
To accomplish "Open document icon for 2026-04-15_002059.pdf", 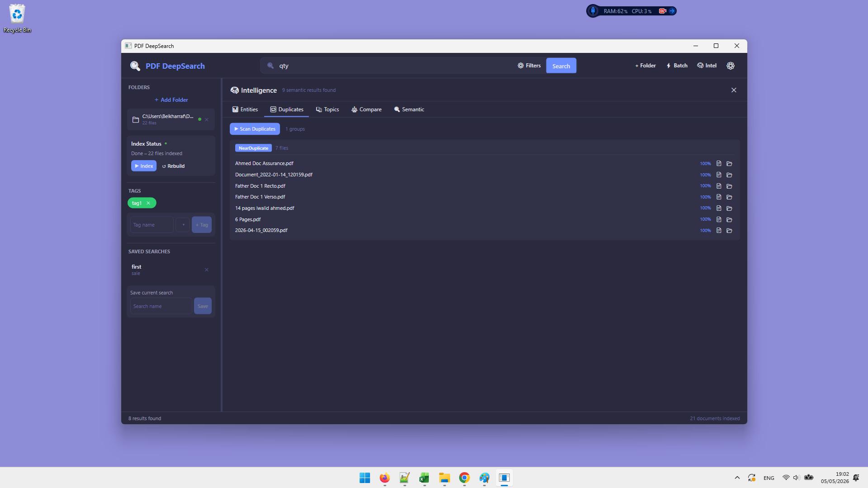I will click(x=719, y=231).
